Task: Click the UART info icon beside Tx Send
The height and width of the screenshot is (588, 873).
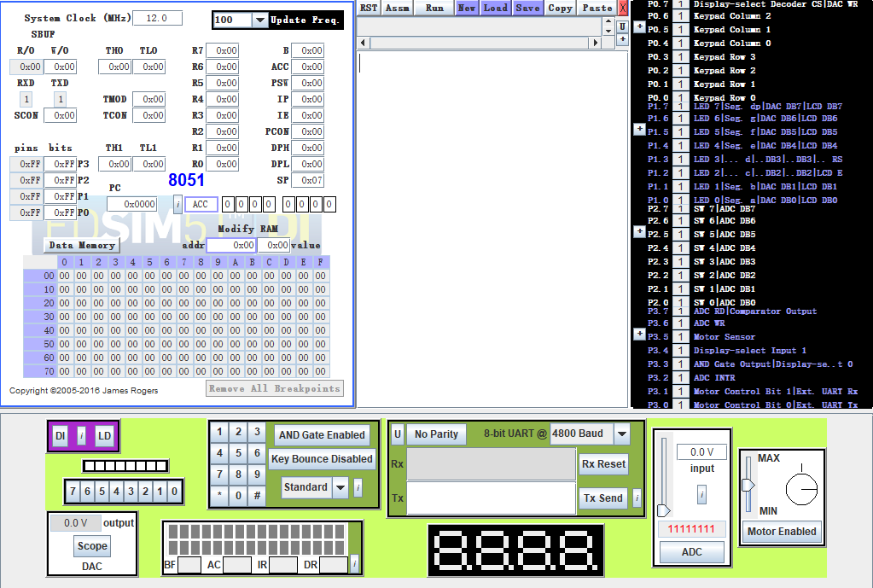Action: 637,498
